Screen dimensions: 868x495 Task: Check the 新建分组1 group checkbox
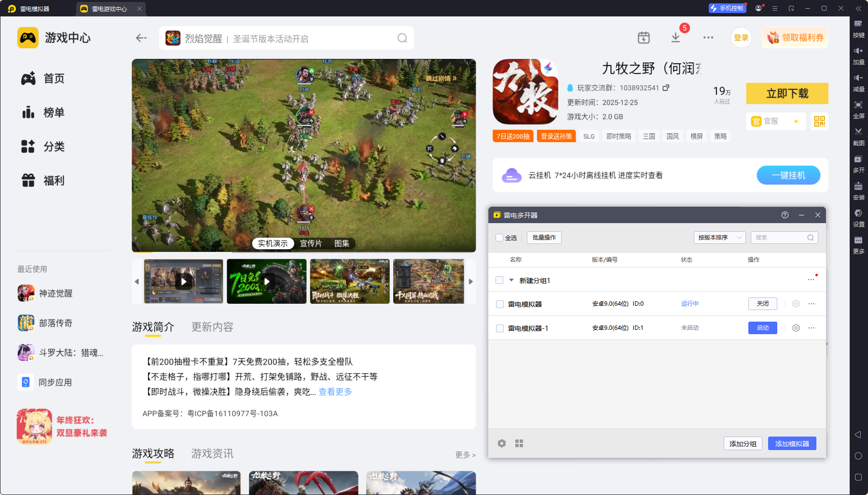[499, 280]
